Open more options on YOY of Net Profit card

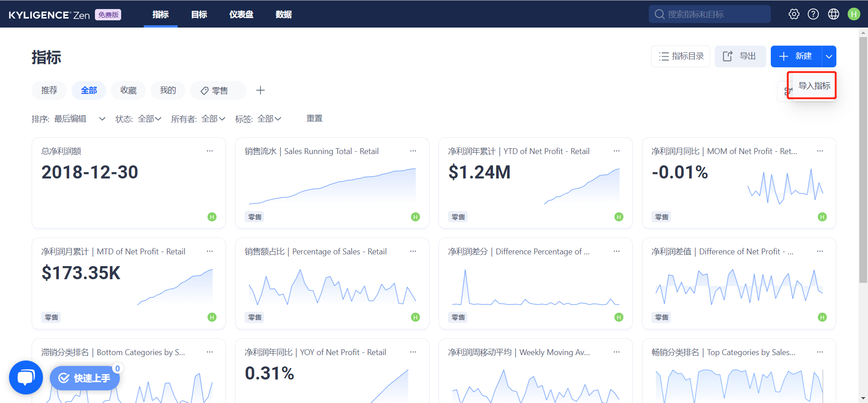tap(413, 352)
